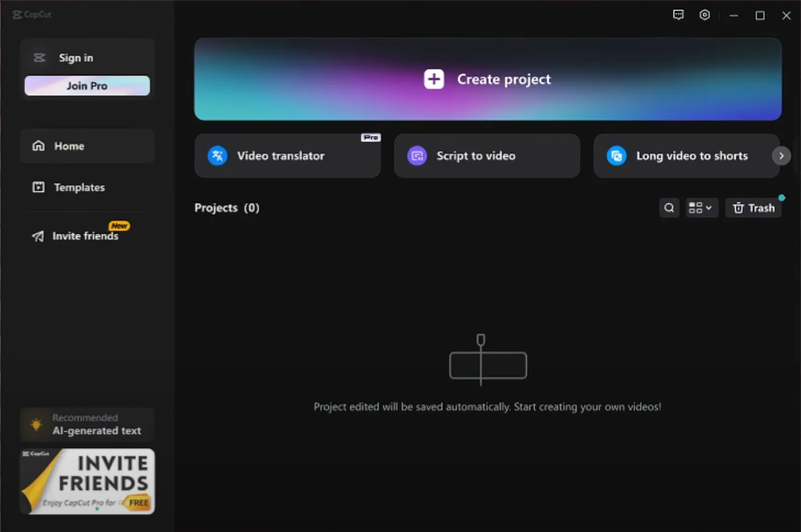
Task: Open Recommended AI-generated text suggestion
Action: pyautogui.click(x=87, y=425)
